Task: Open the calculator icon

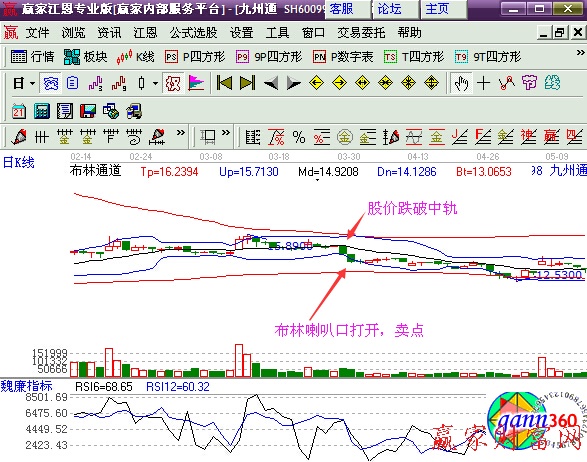Action: [42, 111]
